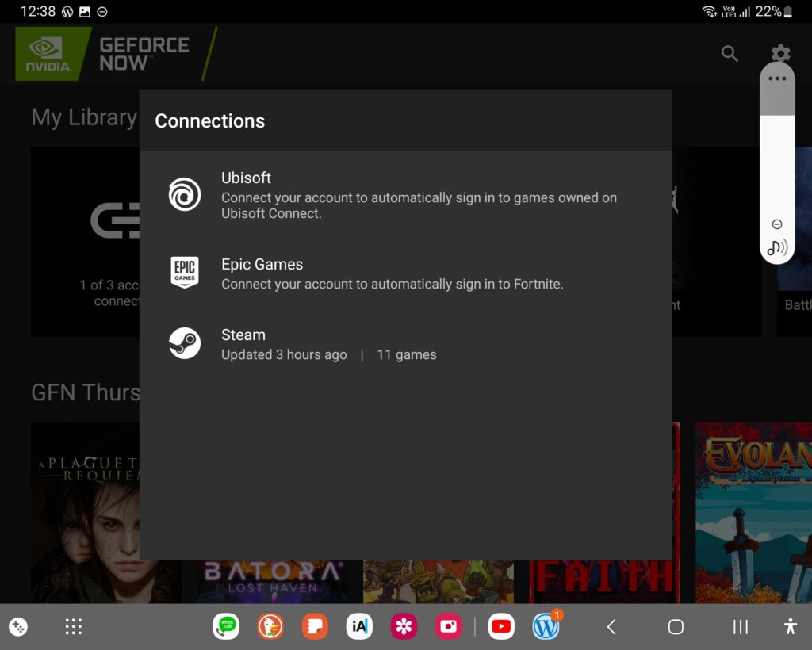Viewport: 812px width, 650px height.
Task: Open the all apps grid drawer
Action: tap(74, 627)
